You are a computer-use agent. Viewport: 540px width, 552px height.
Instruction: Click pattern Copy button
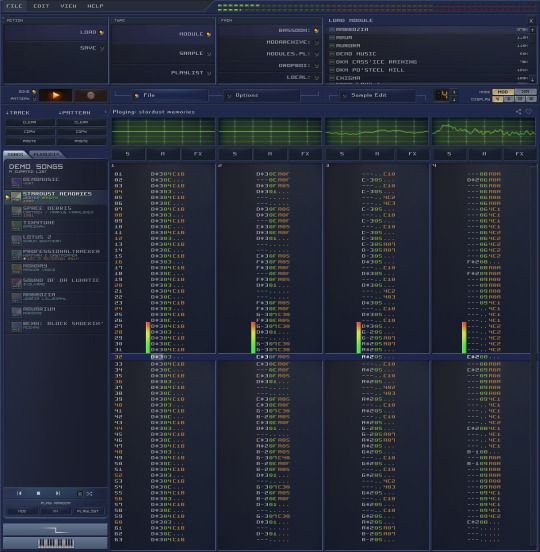[x=81, y=132]
